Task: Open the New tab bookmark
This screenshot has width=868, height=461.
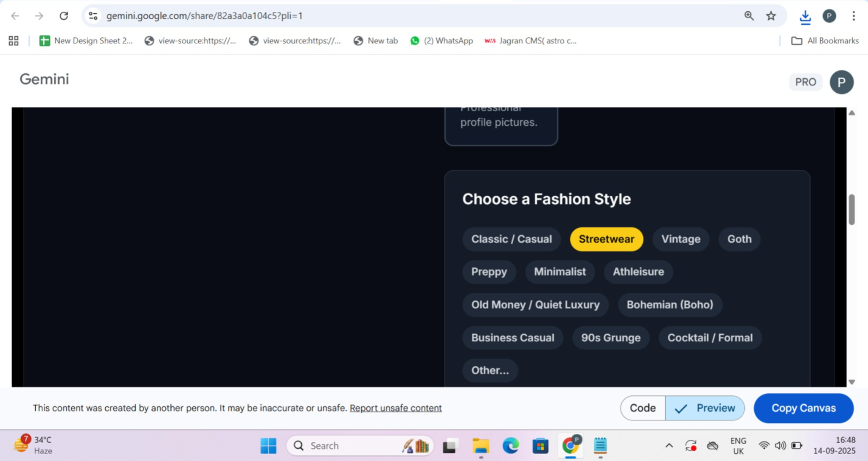Action: [375, 41]
